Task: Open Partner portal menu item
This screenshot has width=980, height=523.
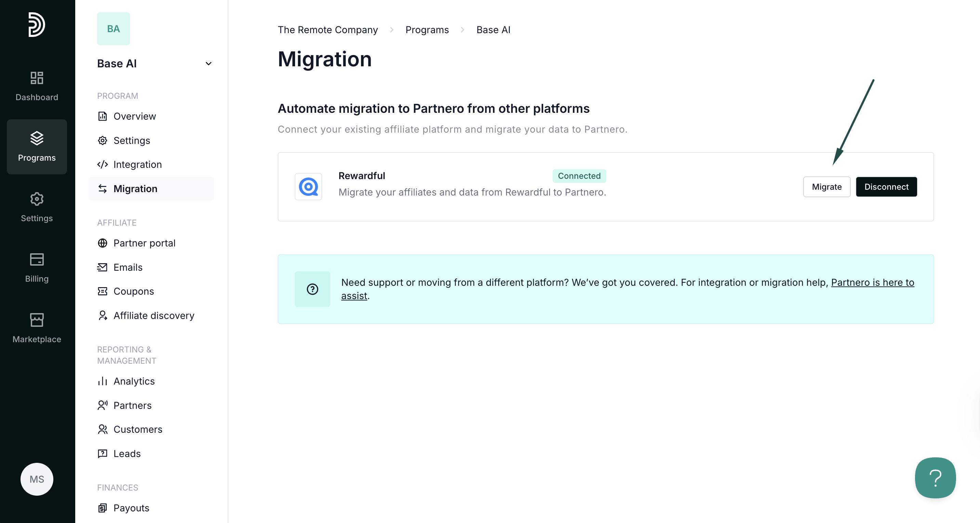Action: [144, 243]
